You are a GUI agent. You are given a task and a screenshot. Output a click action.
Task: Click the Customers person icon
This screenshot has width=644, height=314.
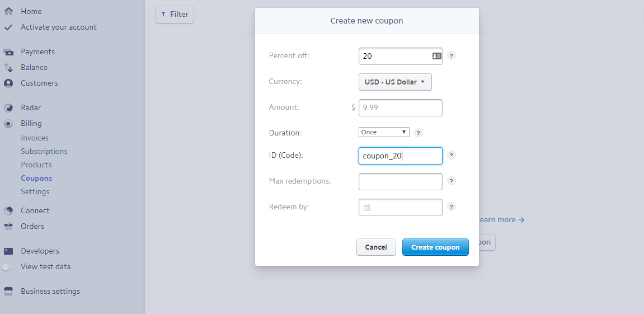tap(8, 83)
